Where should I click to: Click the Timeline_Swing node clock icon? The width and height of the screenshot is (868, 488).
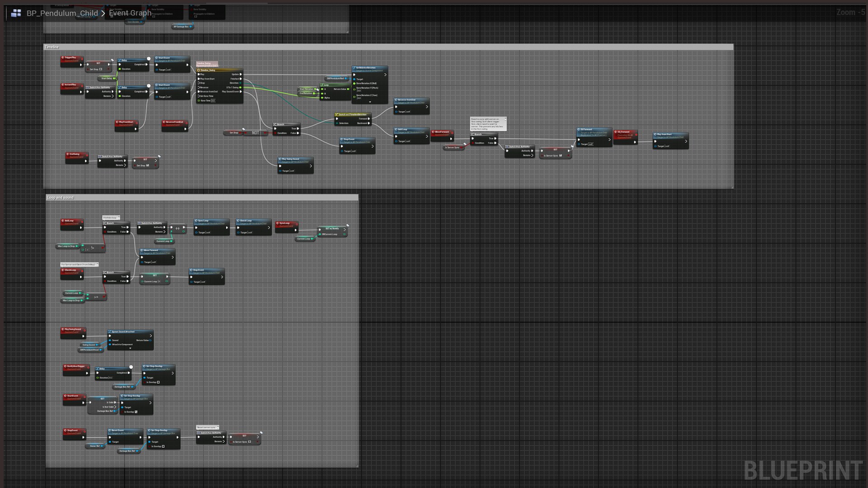[x=198, y=70]
